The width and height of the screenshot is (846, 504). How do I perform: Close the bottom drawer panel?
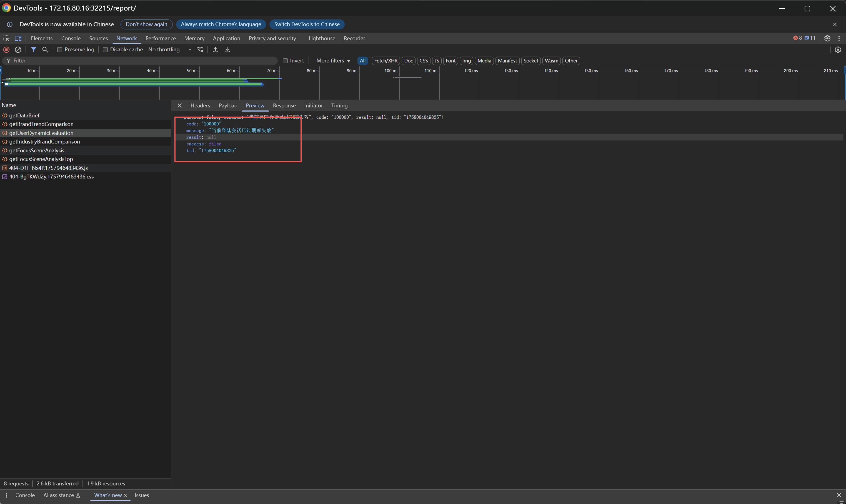point(839,495)
